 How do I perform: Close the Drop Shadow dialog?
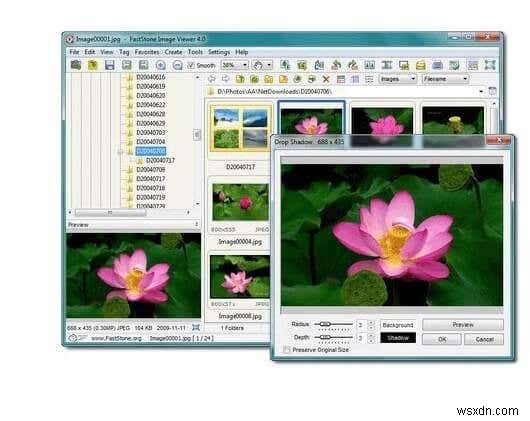(x=499, y=140)
